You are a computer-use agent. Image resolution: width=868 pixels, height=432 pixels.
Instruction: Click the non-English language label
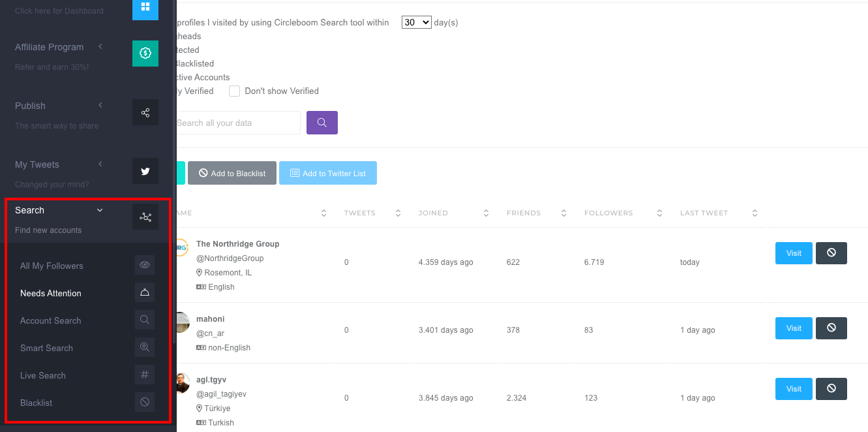coord(230,348)
